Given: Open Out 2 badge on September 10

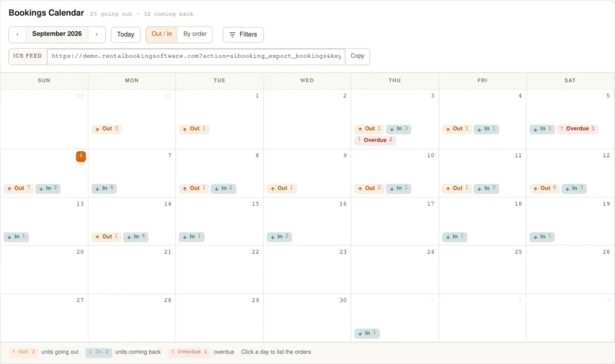Looking at the screenshot, I should (x=369, y=188).
